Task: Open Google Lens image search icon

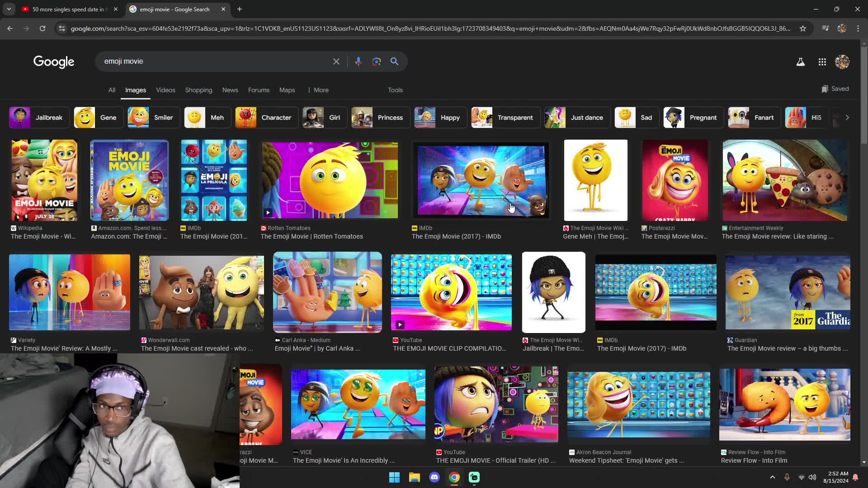Action: [376, 61]
